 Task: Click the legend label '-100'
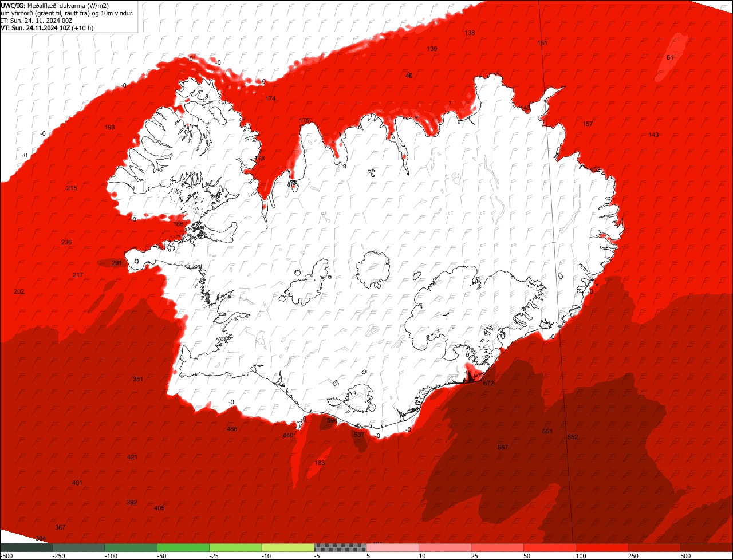tap(110, 556)
